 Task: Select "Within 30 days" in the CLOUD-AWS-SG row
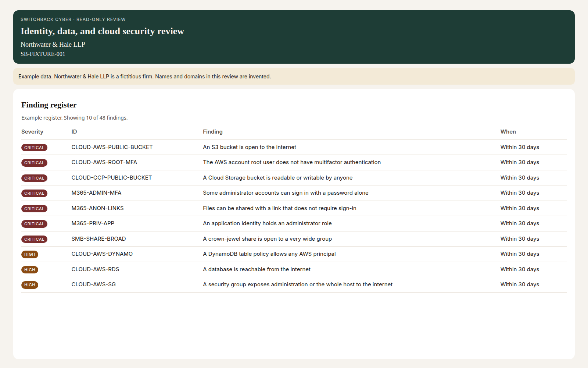tap(520, 284)
